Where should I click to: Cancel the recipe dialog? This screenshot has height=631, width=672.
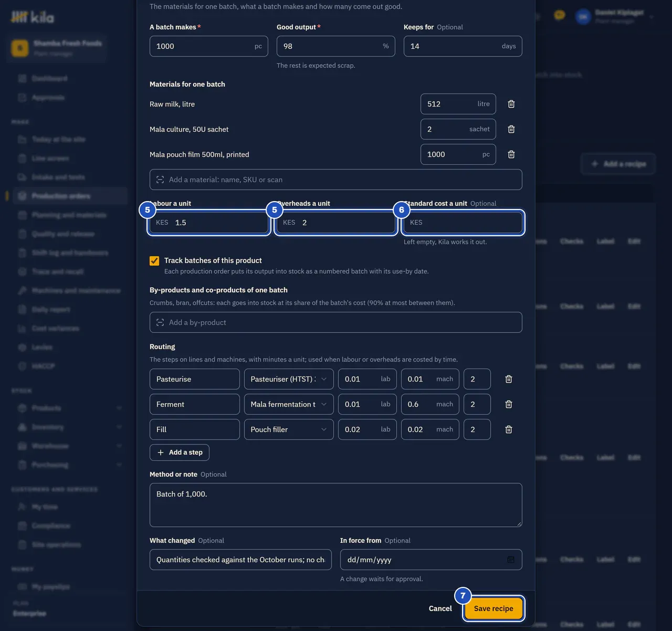440,608
